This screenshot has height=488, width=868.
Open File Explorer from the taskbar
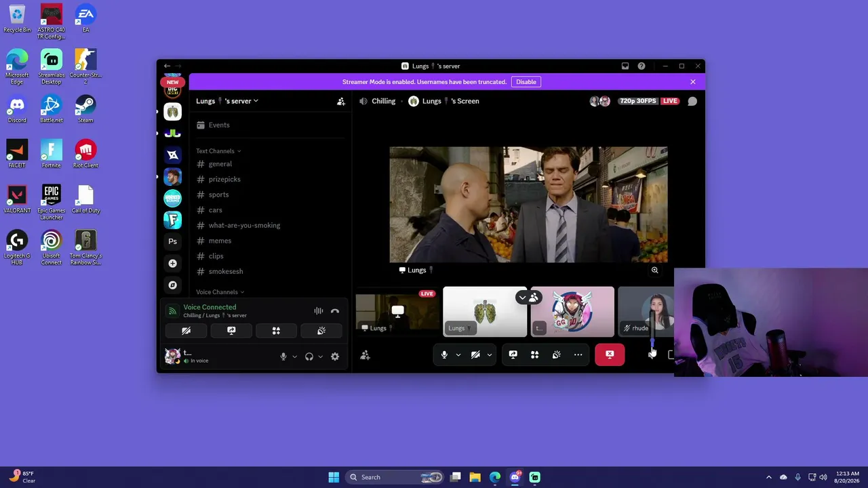tap(475, 477)
